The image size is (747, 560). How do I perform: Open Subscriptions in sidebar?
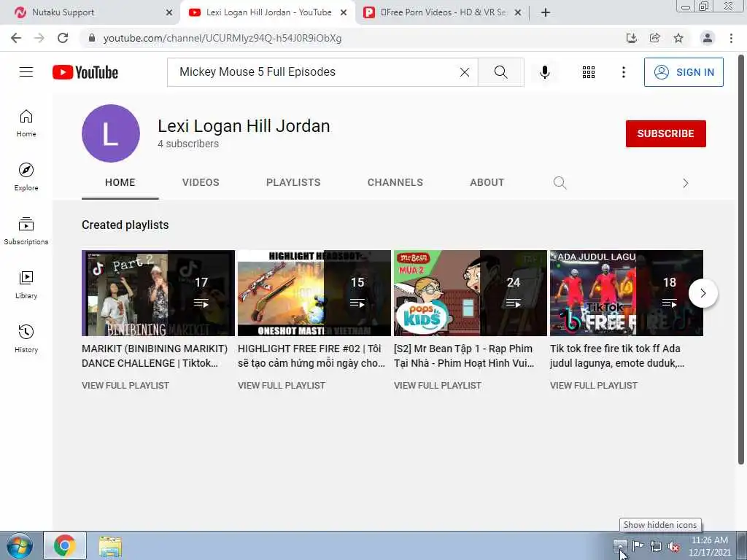click(26, 231)
